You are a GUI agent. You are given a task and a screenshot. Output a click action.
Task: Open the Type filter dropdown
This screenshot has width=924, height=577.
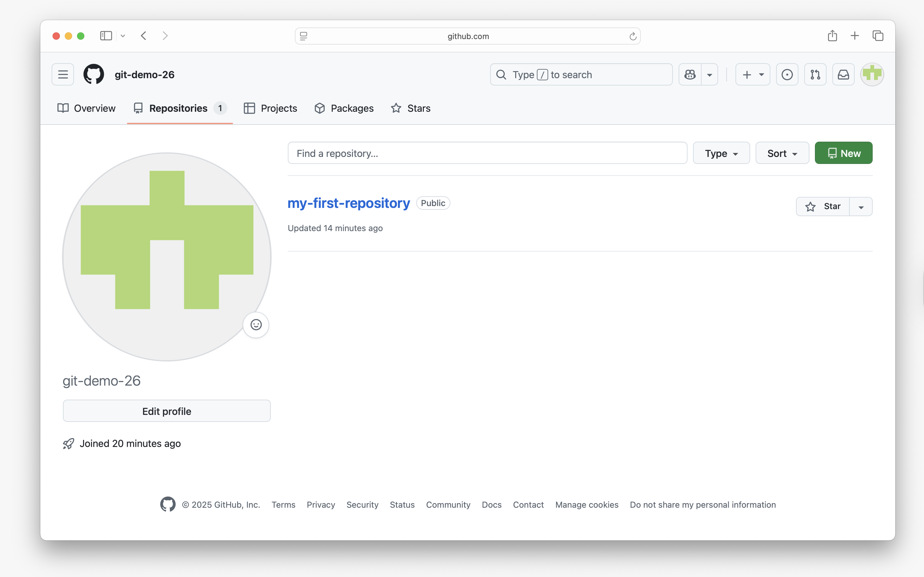pyautogui.click(x=721, y=153)
